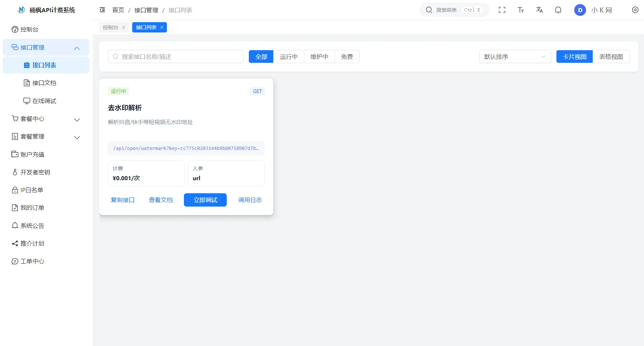Switch to the 控制台 tab
The width and height of the screenshot is (644, 346).
tap(110, 27)
